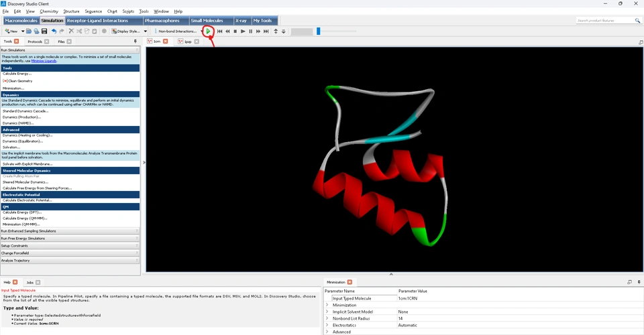Click the animation speed slider
The width and height of the screenshot is (644, 335).
click(x=318, y=31)
